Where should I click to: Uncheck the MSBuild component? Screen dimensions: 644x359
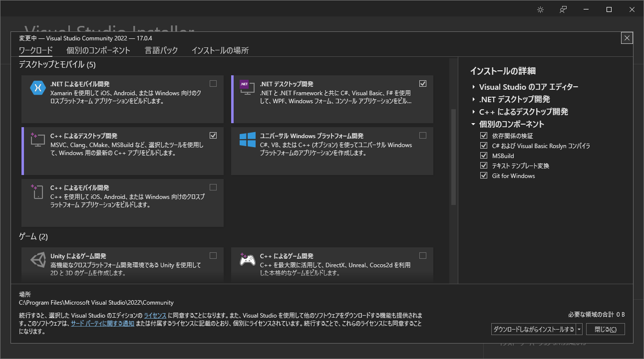483,156
